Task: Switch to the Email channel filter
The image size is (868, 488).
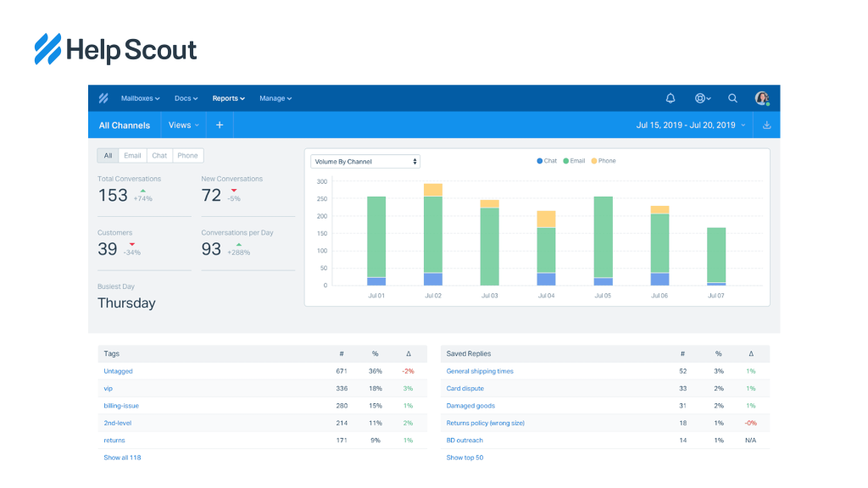Action: tap(132, 156)
